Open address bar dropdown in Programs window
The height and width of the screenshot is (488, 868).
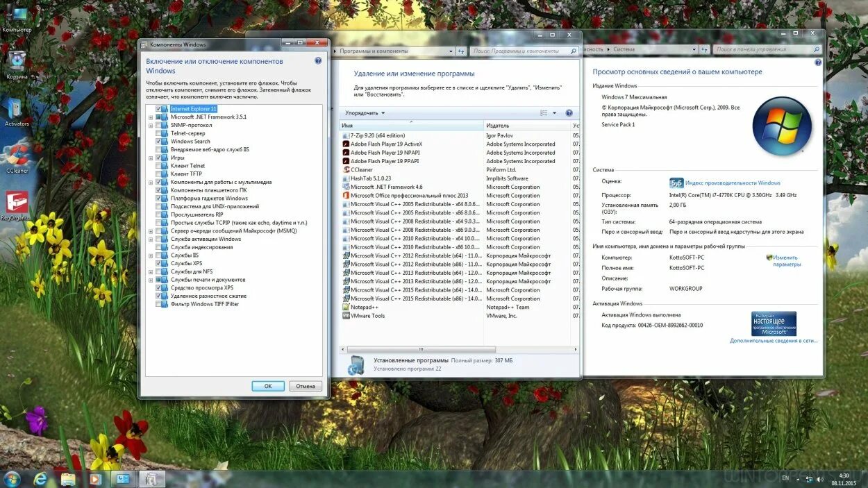[452, 51]
